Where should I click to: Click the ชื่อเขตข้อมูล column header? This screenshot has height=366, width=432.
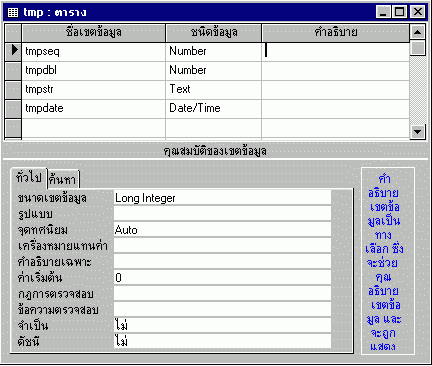pyautogui.click(x=94, y=33)
